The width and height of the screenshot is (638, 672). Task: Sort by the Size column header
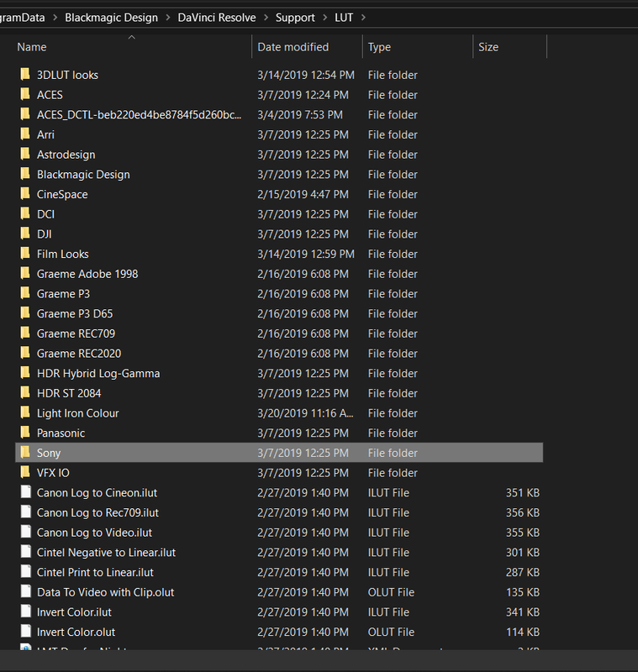pyautogui.click(x=488, y=47)
